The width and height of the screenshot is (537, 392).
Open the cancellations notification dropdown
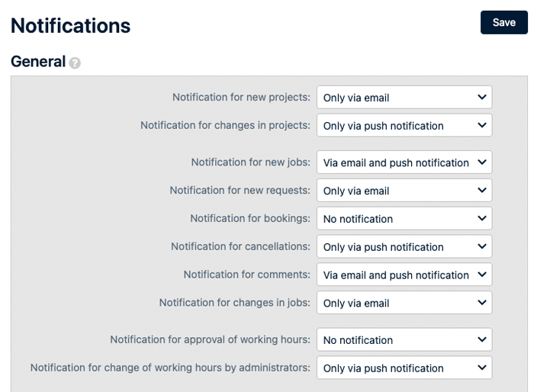404,247
